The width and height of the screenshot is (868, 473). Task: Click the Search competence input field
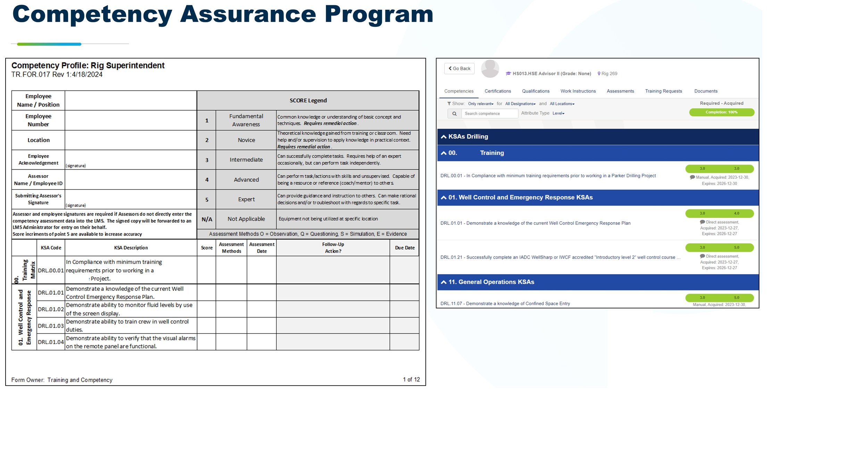point(490,113)
